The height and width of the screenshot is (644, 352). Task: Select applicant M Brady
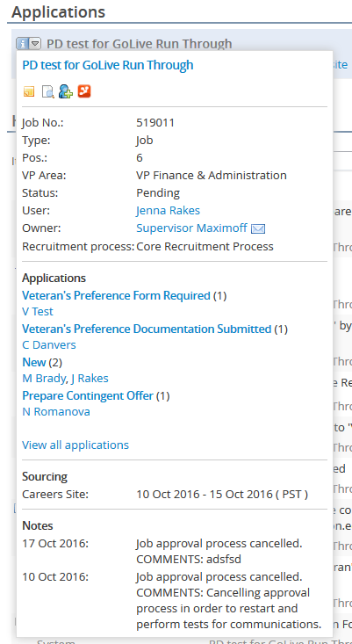click(x=44, y=379)
